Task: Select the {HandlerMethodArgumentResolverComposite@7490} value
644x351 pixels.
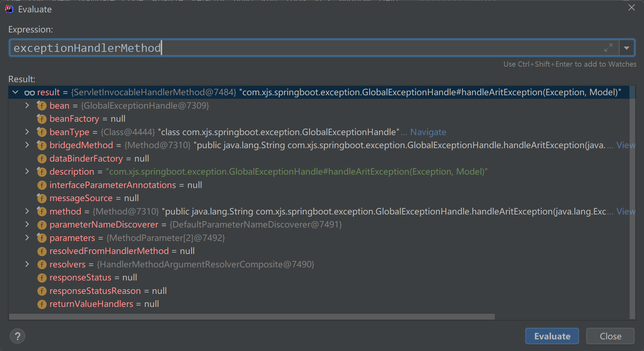Action: (x=206, y=264)
